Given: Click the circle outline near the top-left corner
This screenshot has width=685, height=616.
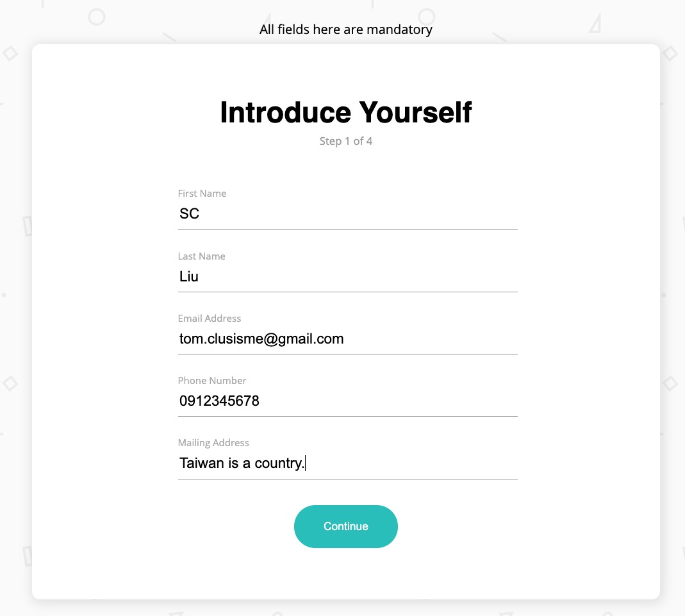Looking at the screenshot, I should pos(97,17).
